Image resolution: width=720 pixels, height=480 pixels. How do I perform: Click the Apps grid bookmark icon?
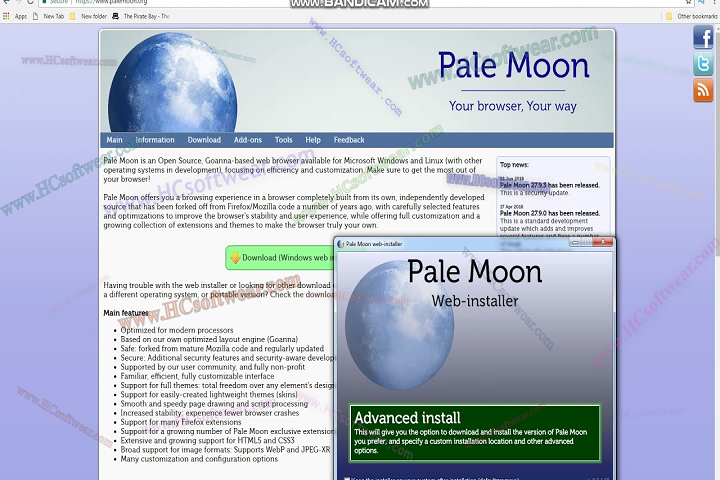pos(7,16)
